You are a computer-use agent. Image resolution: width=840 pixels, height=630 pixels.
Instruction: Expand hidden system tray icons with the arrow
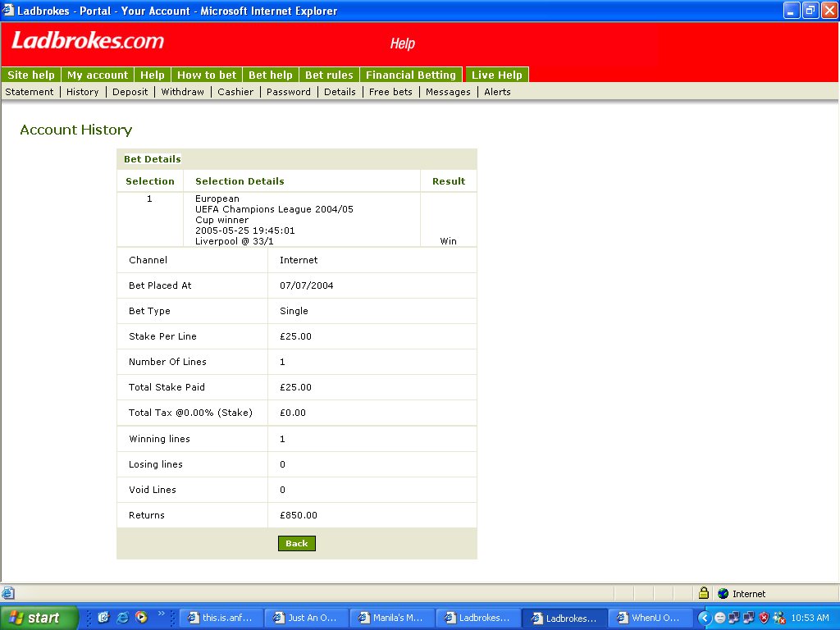point(705,618)
